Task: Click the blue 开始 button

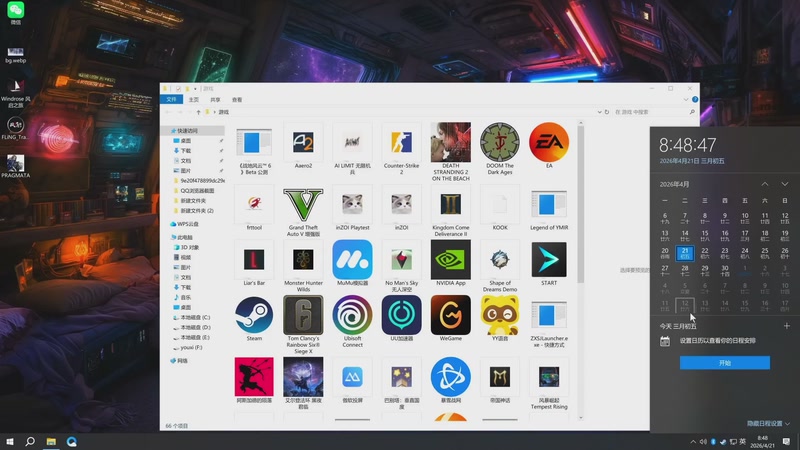Action: 724,363
